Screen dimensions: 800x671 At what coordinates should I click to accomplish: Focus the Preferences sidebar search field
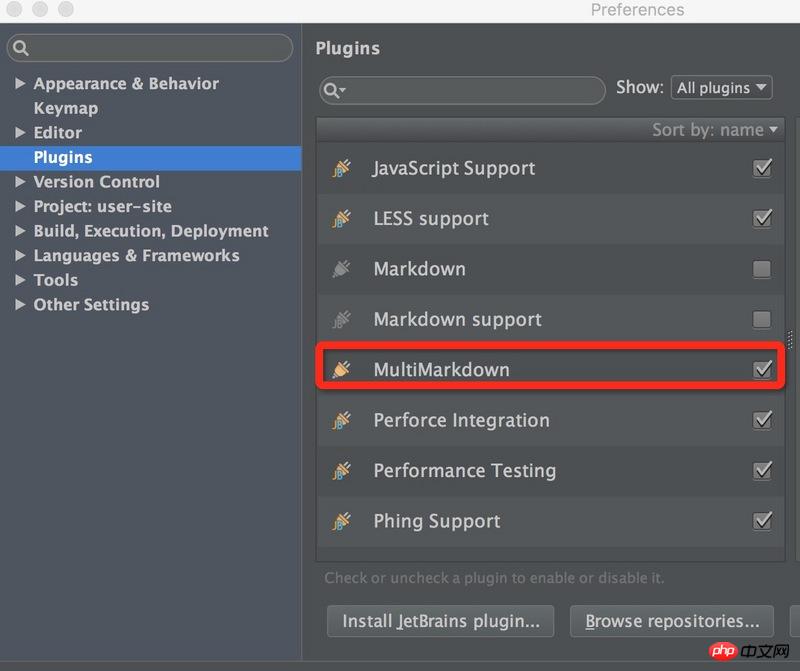tap(155, 48)
